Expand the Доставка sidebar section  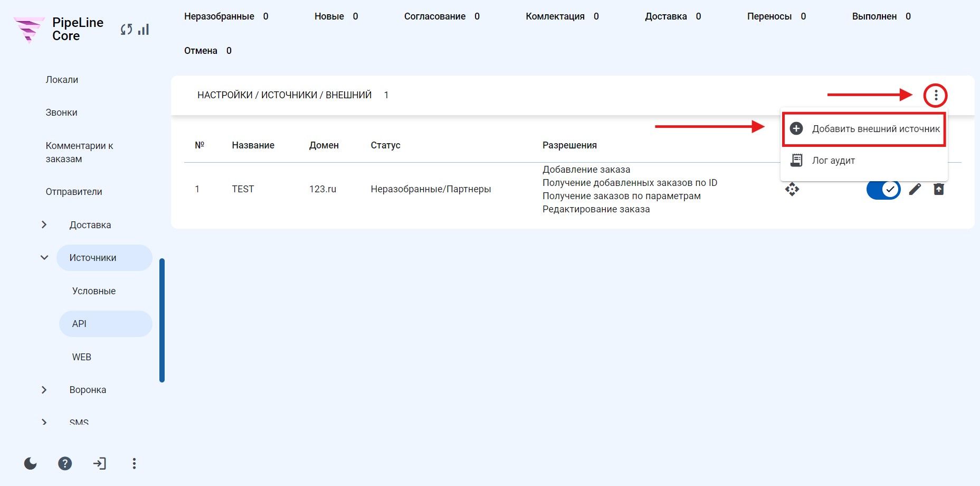(44, 225)
